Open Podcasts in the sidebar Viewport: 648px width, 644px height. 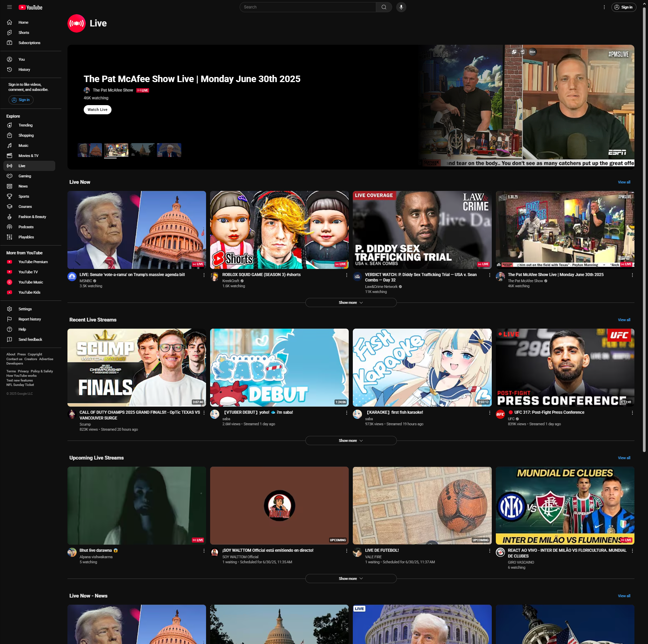coord(26,227)
